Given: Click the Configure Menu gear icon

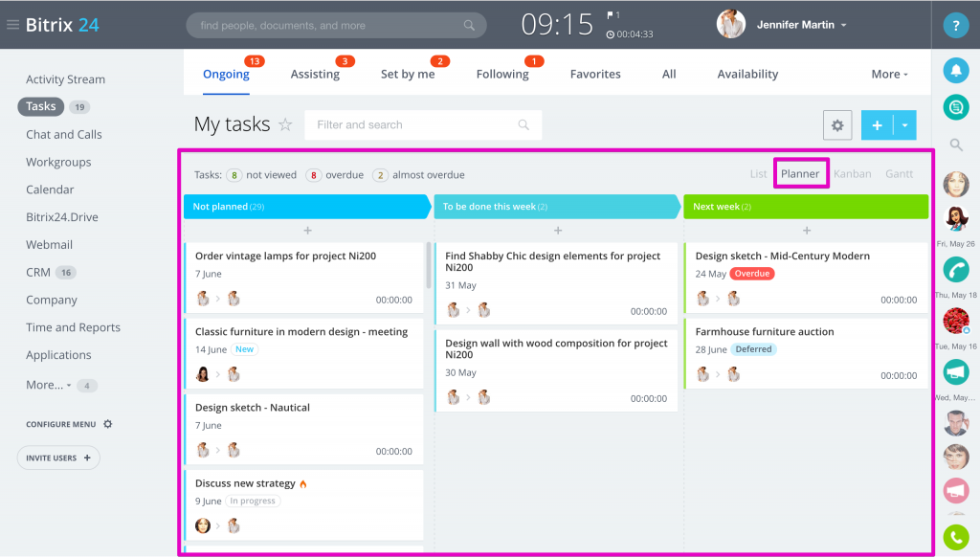Looking at the screenshot, I should click(x=107, y=424).
